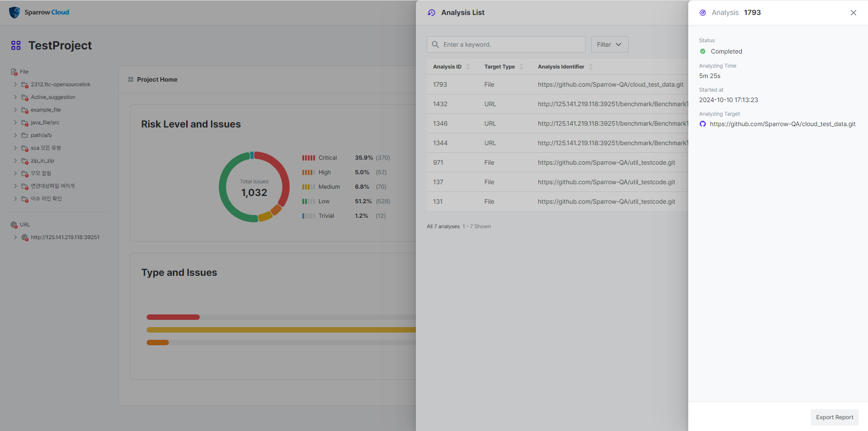Click the keyword search input field

tap(506, 44)
